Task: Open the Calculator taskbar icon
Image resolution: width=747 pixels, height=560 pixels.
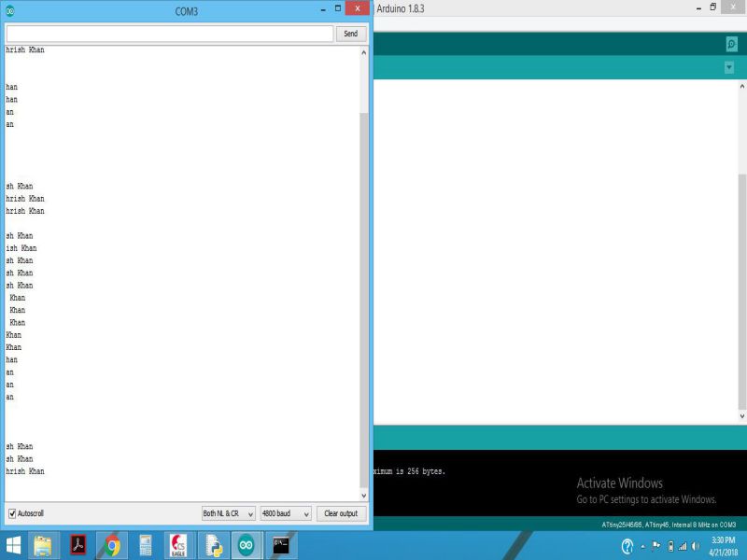Action: click(146, 545)
